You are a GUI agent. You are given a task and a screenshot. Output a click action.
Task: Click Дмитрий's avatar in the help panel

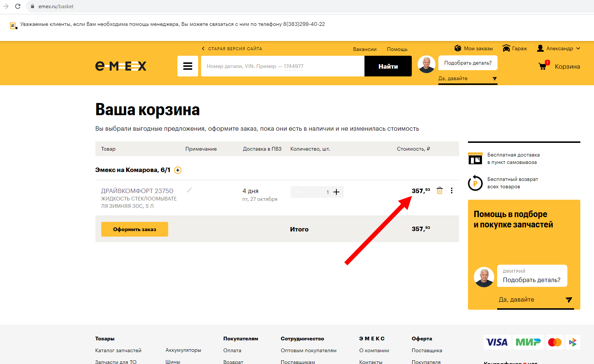tap(484, 277)
